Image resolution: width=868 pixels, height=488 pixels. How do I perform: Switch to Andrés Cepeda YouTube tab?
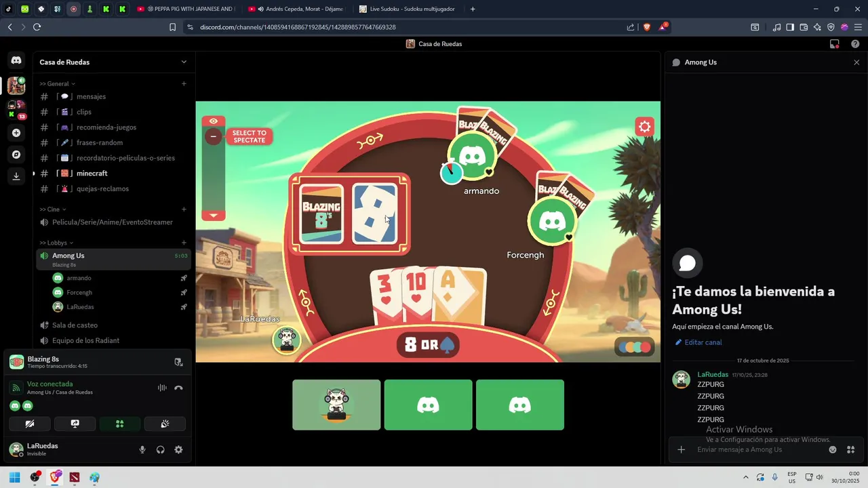[296, 9]
